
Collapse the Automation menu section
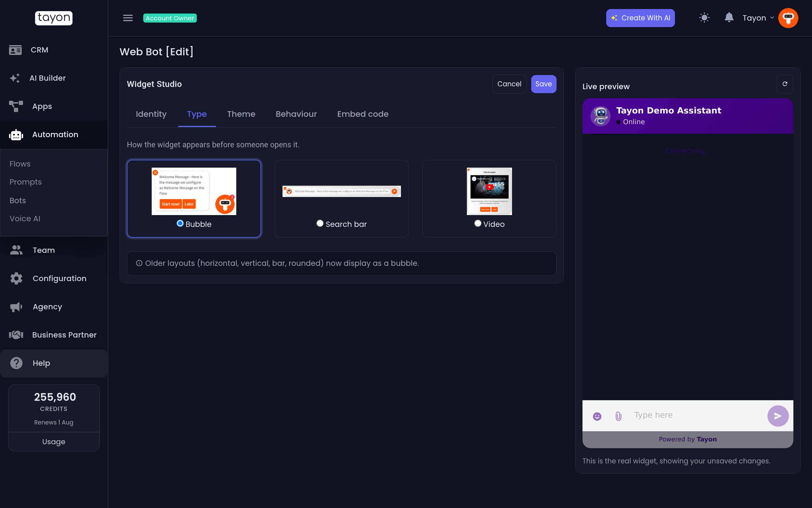(x=54, y=135)
